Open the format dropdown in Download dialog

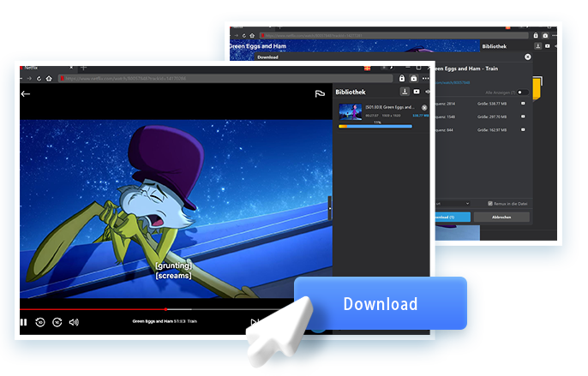tap(453, 204)
